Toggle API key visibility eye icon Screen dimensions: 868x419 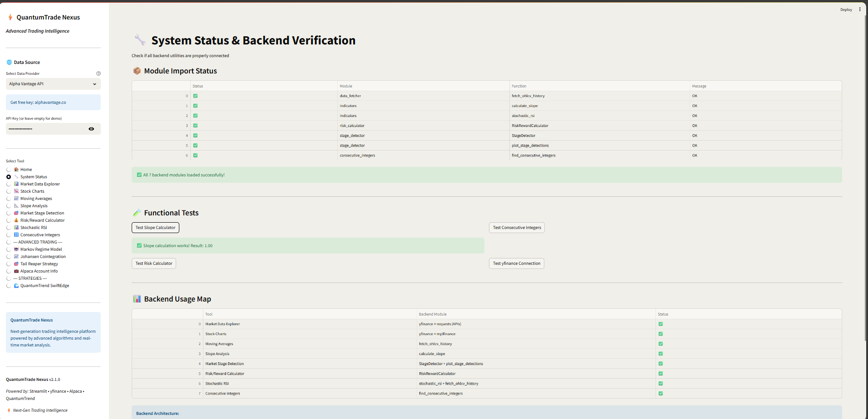tap(91, 129)
